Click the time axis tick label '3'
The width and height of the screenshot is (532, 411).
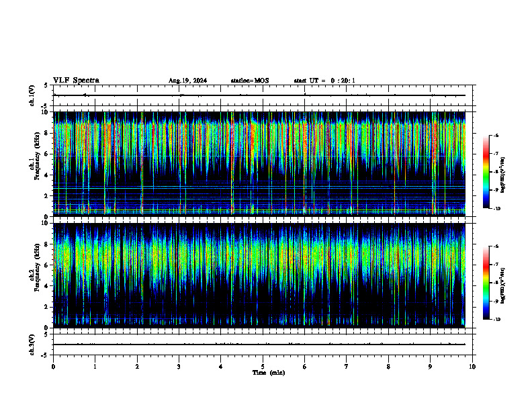pyautogui.click(x=179, y=367)
